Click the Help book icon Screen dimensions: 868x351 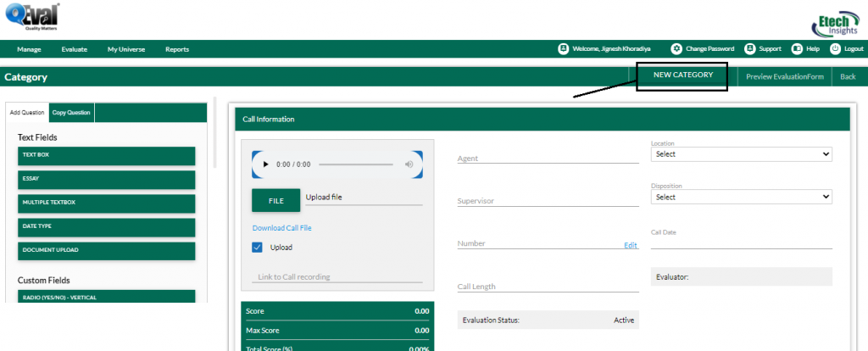797,48
